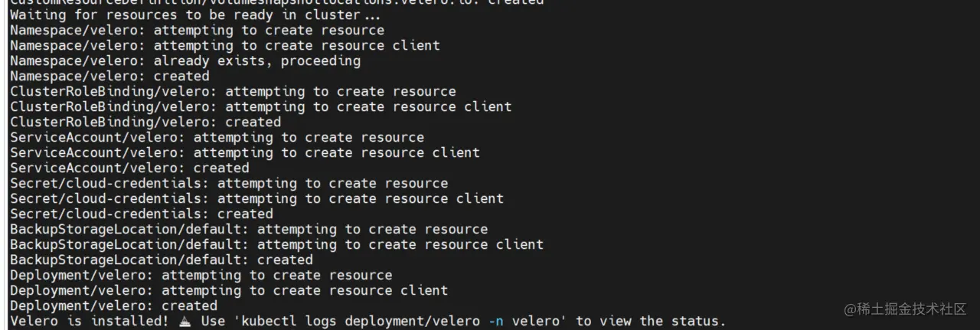This screenshot has width=980, height=330.
Task: Select 'Secret/cloud-credentials: attempting to create resource' line
Action: (229, 183)
